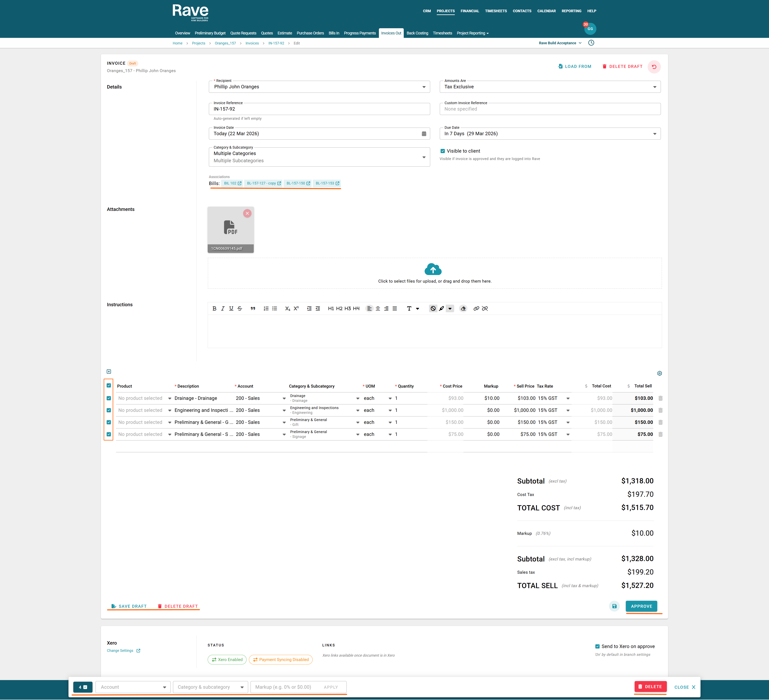
Task: Click the round save icon next to Approve
Action: pos(614,606)
